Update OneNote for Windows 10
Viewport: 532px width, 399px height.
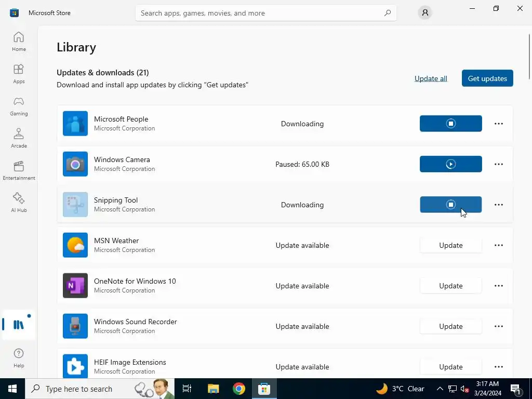pos(450,286)
